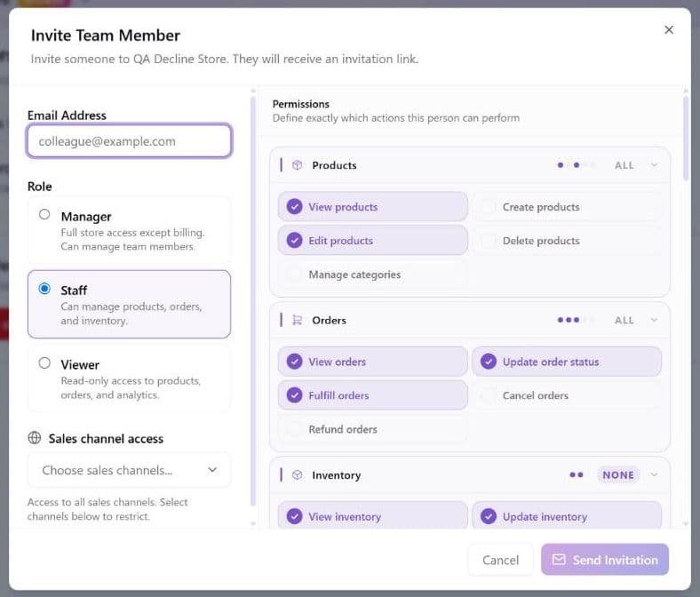
Task: Click the Products permission level dots indicator
Action: tap(576, 165)
